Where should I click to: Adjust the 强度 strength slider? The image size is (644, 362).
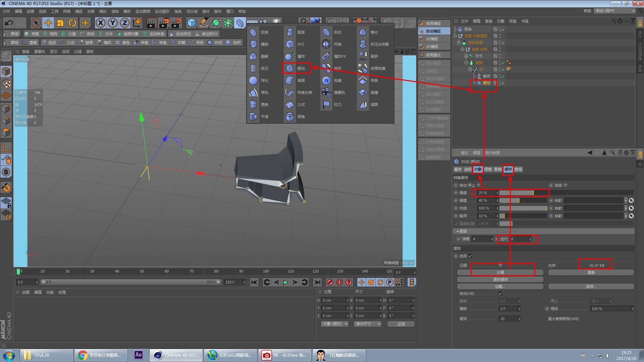(533, 193)
